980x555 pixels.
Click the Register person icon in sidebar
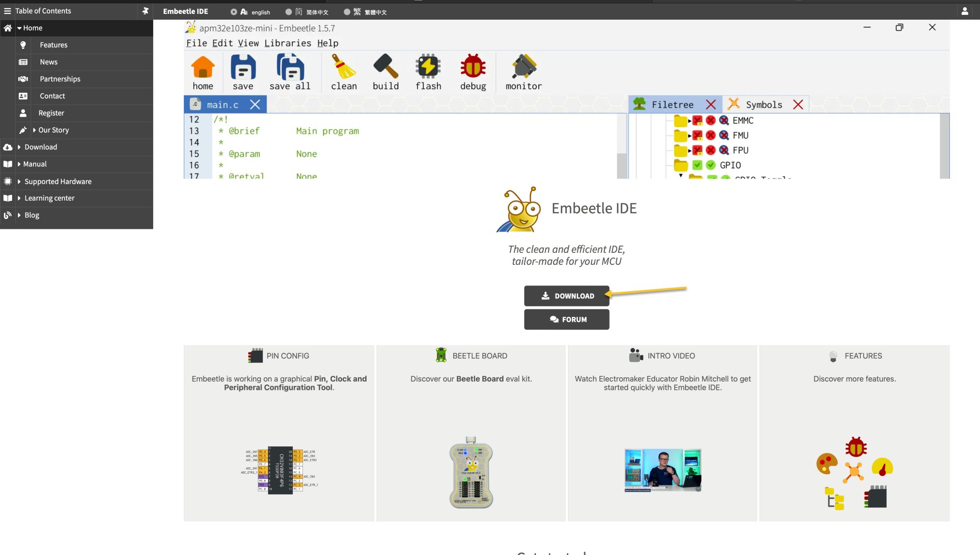point(23,113)
